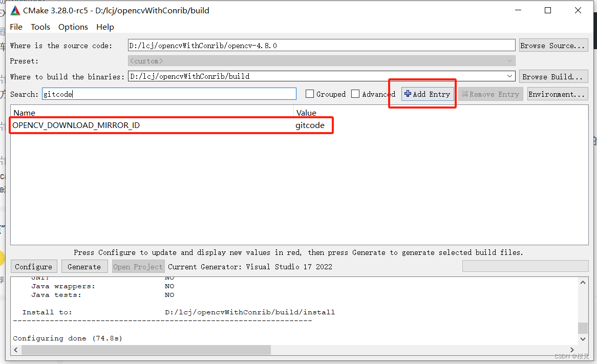Click the 'Install to:' log line

point(179,312)
